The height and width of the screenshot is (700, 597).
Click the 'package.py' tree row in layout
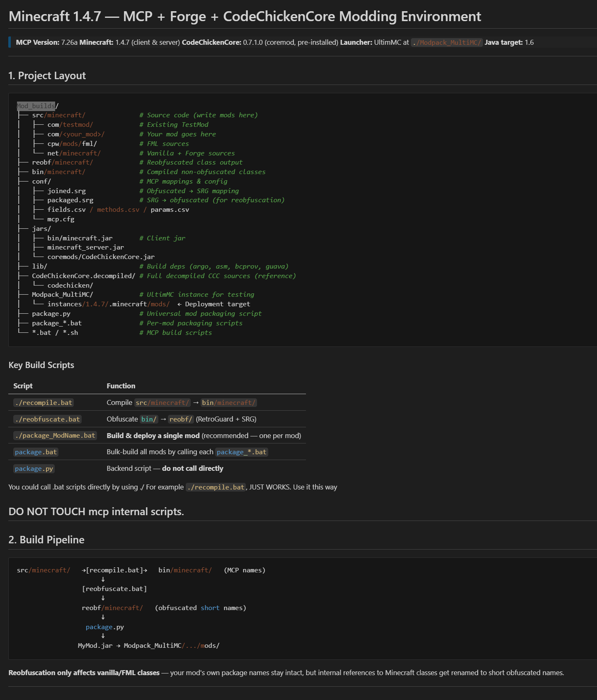tap(51, 314)
